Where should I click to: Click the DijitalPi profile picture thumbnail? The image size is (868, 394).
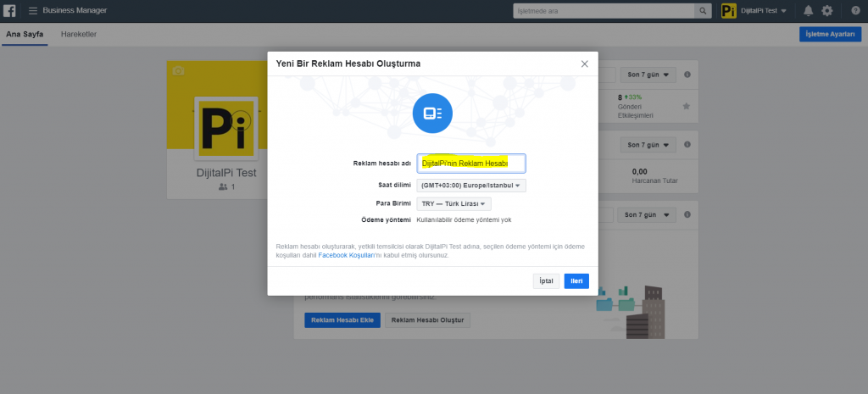click(226, 128)
